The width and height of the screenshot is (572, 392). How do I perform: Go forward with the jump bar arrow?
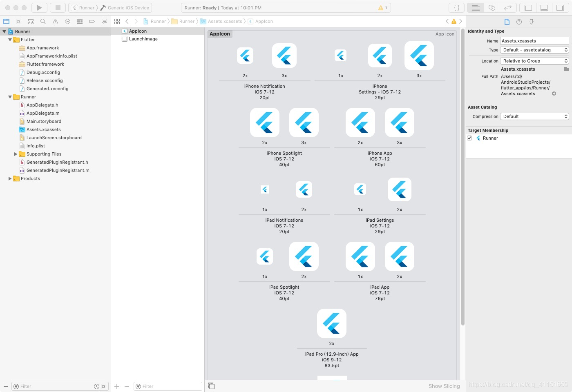pyautogui.click(x=136, y=21)
